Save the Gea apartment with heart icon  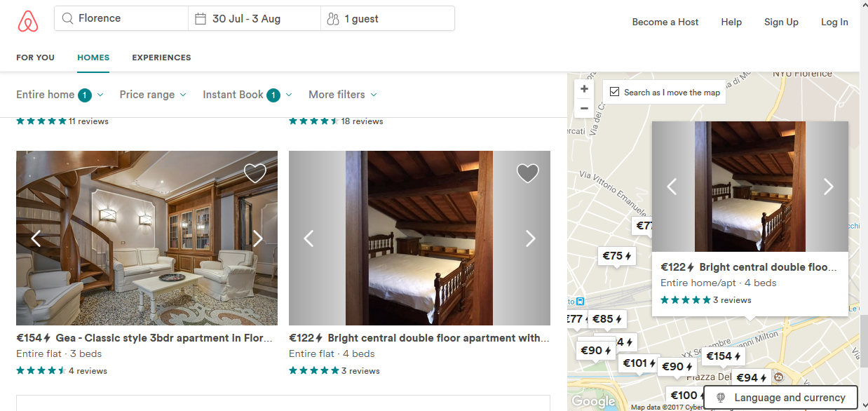point(255,173)
